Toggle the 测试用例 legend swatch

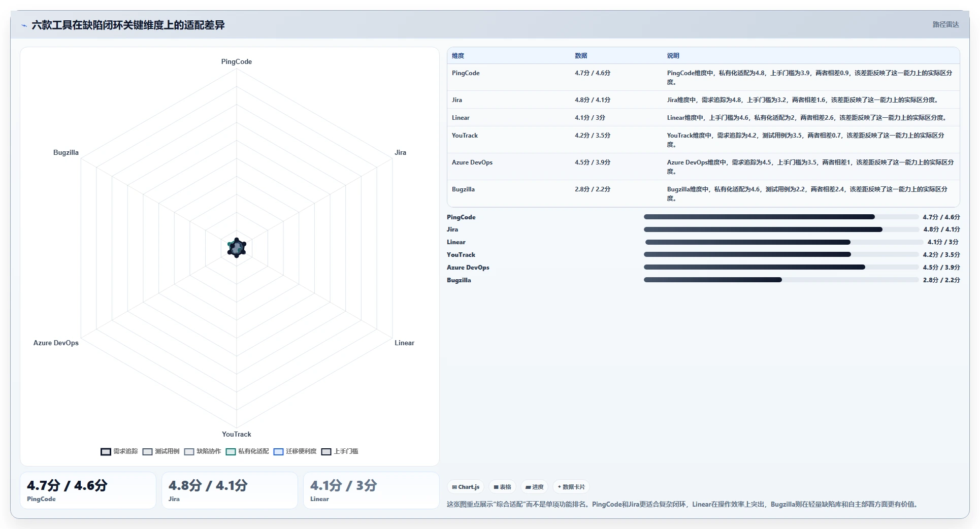(x=147, y=451)
